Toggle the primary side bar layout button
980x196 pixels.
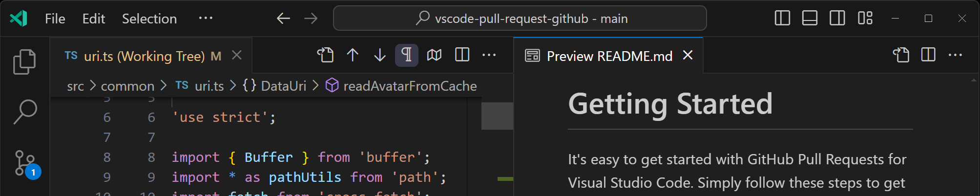[782, 19]
